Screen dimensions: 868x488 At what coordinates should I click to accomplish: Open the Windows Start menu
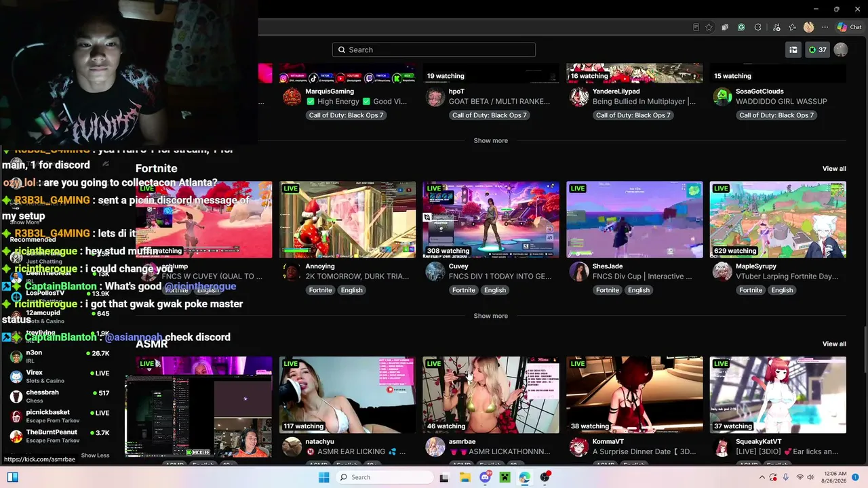pos(324,477)
